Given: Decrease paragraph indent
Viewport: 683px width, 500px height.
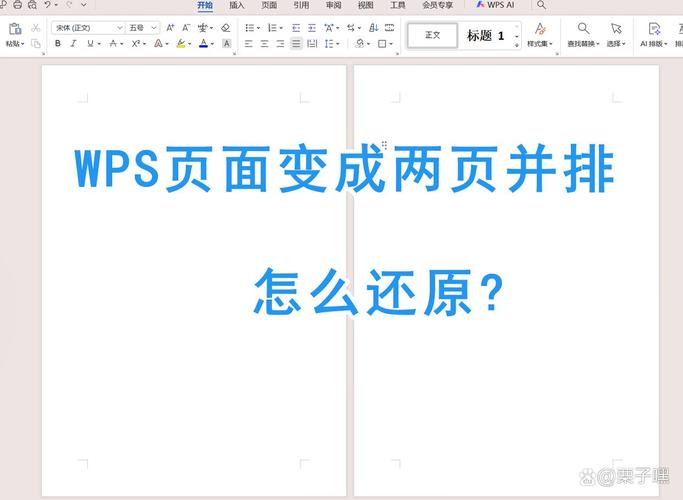Looking at the screenshot, I should coord(296,28).
